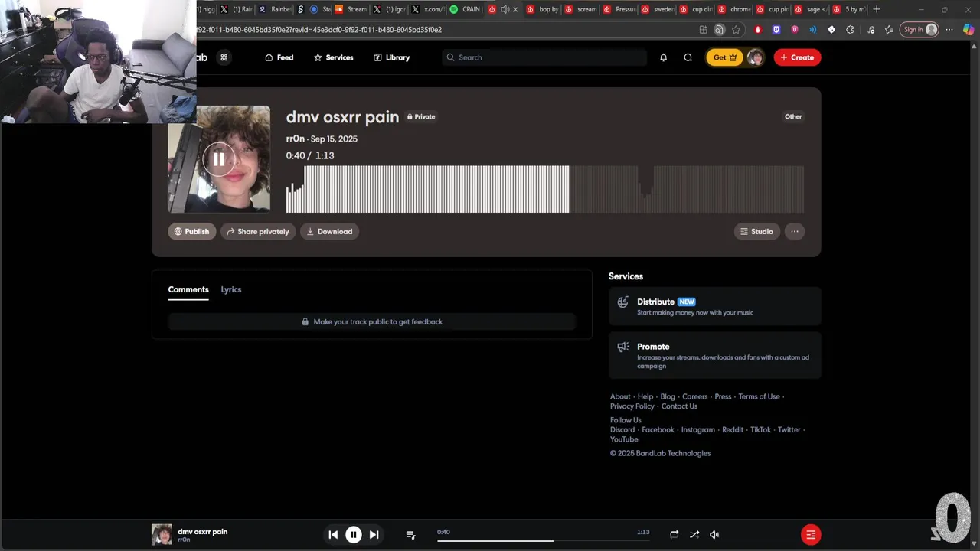Seek on the bottom player progress bar

point(543,541)
